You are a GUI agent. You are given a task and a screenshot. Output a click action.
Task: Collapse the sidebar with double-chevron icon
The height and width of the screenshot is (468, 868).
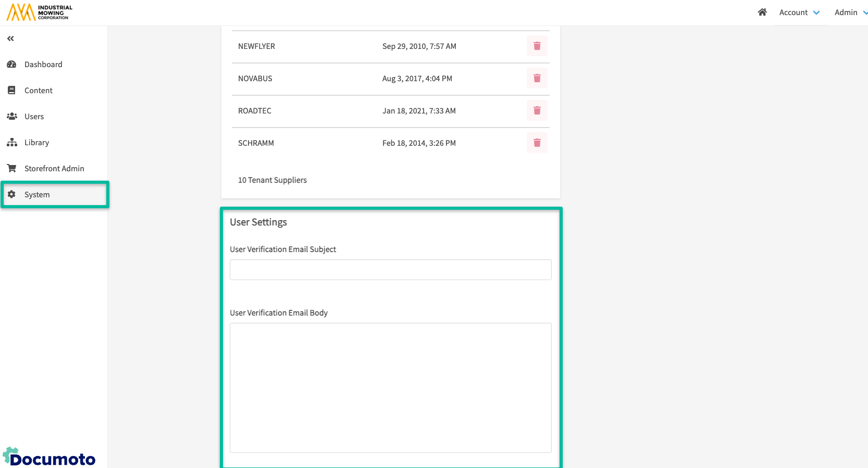(10, 39)
